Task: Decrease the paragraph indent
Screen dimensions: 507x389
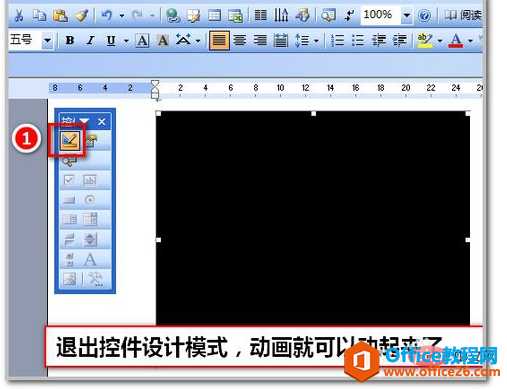Action: [379, 41]
